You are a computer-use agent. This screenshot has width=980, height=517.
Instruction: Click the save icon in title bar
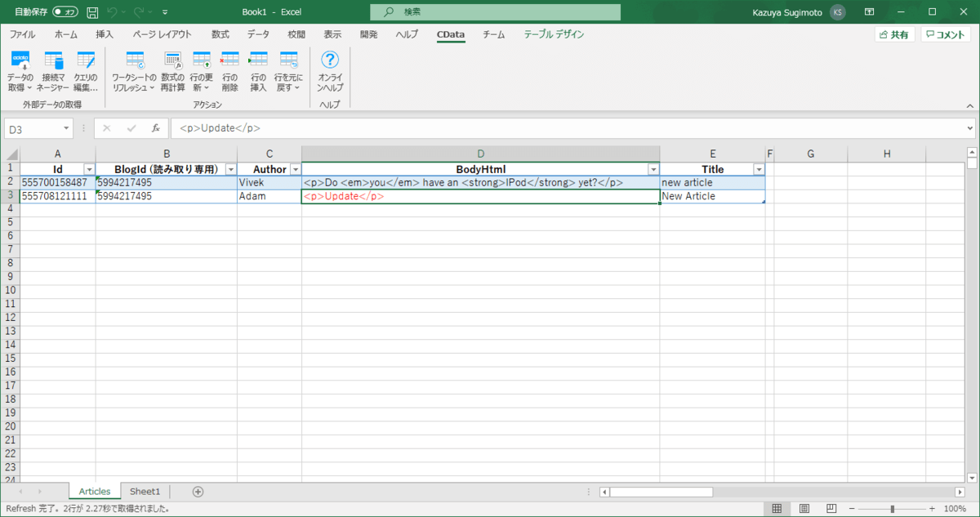tap(92, 12)
